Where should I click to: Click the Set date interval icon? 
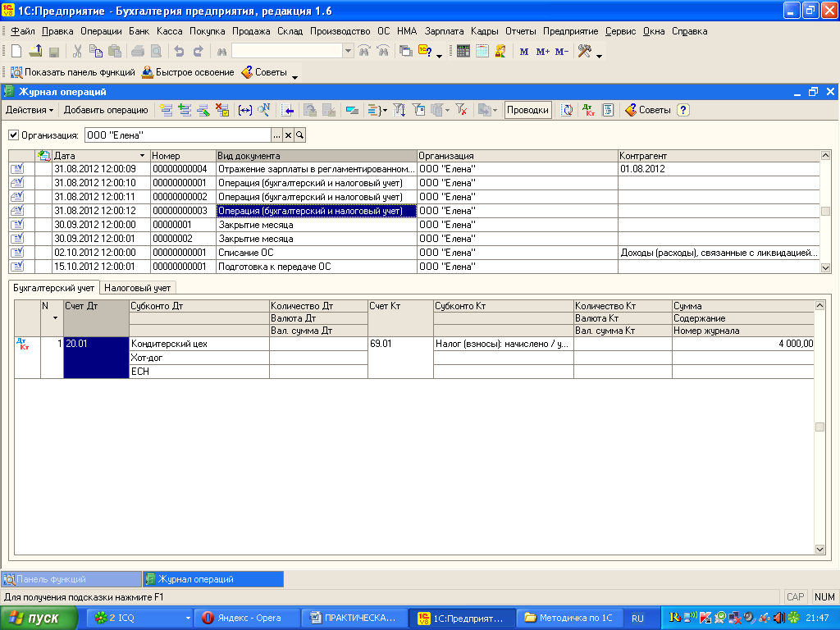pos(244,111)
